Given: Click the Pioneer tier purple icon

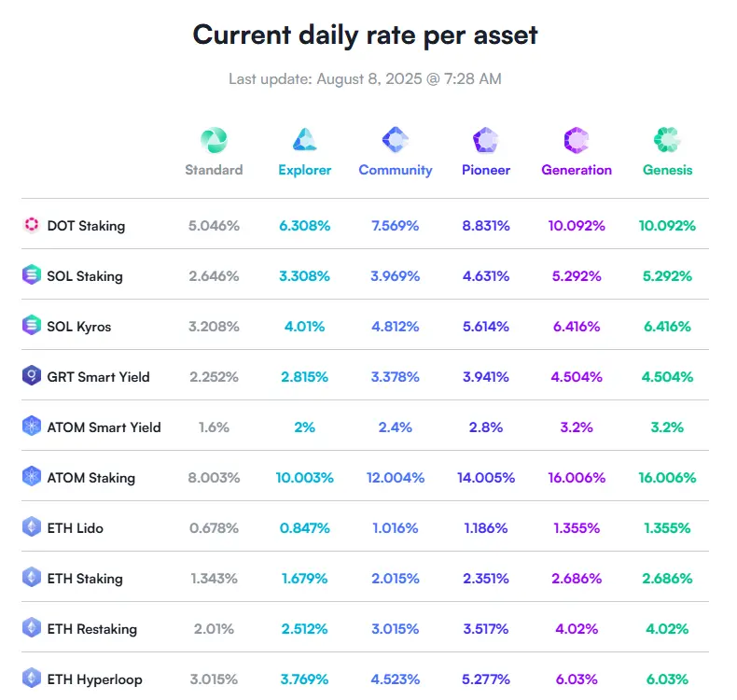Looking at the screenshot, I should [x=486, y=140].
